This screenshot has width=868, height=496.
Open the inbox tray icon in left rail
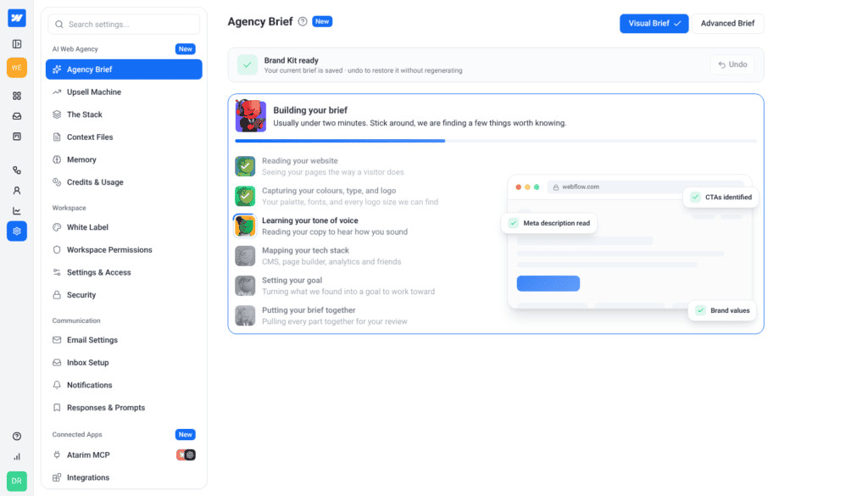pos(17,116)
